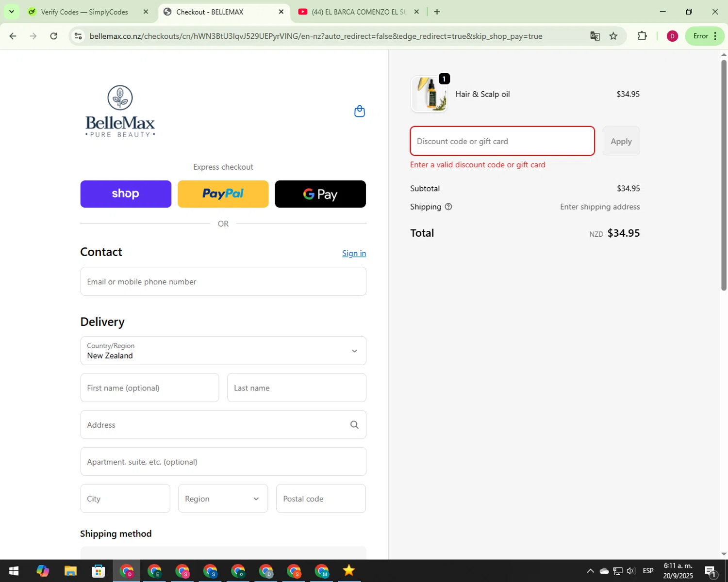Switch to Chrome profile O on taskbar
The height and width of the screenshot is (582, 728).
coord(238,571)
